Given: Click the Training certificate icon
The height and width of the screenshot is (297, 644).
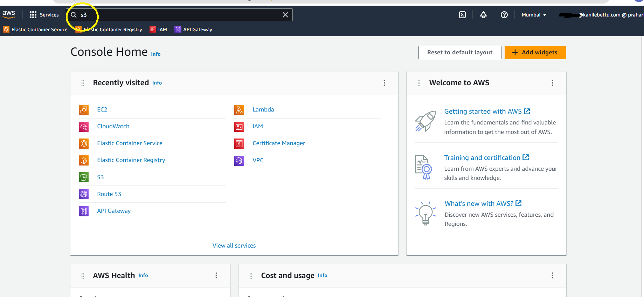Looking at the screenshot, I should coord(423,167).
